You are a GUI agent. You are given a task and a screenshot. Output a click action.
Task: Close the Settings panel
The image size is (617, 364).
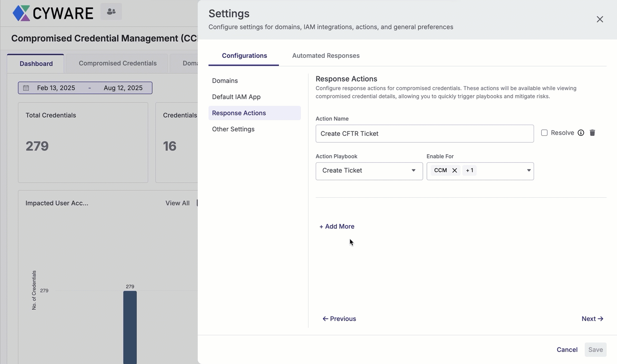[600, 19]
